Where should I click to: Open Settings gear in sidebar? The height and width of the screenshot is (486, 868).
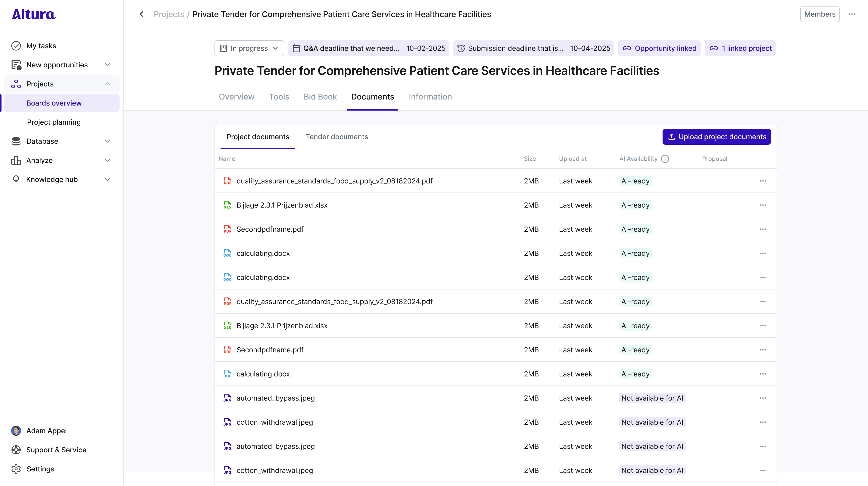[x=16, y=469]
